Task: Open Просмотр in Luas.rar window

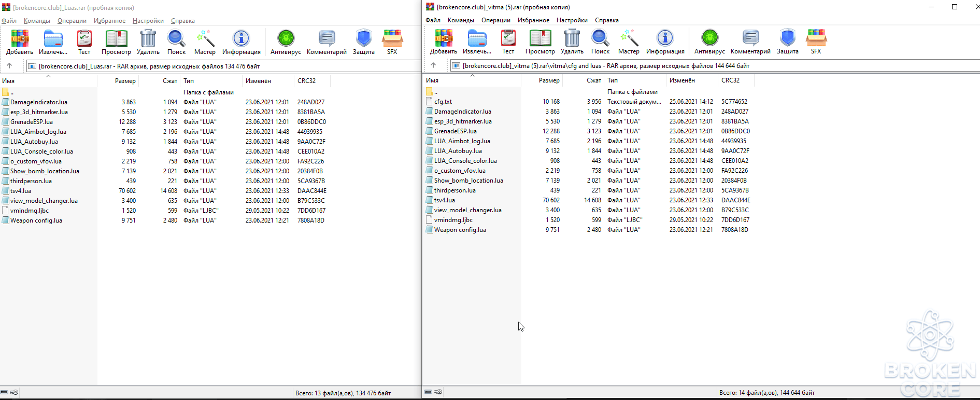Action: click(x=116, y=42)
